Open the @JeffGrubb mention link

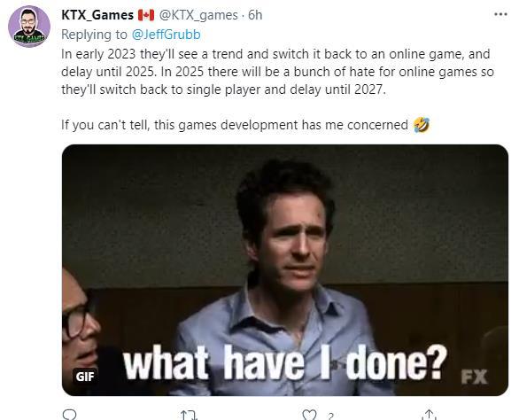[x=167, y=35]
